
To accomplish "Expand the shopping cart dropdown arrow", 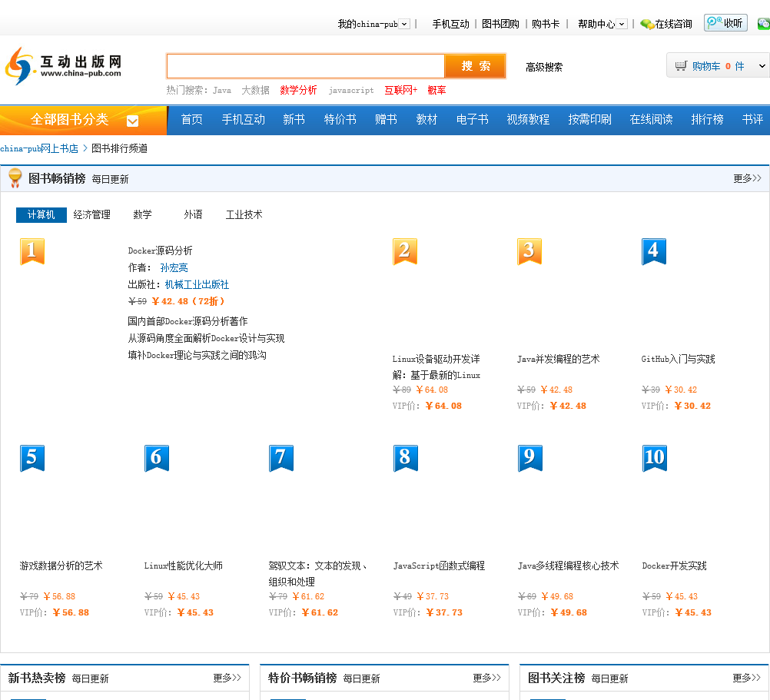I will pos(762,66).
